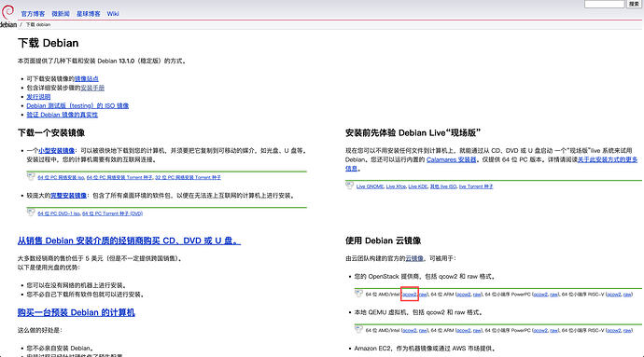
Task: Open the 小型安装镜像 link
Action: click(x=57, y=151)
